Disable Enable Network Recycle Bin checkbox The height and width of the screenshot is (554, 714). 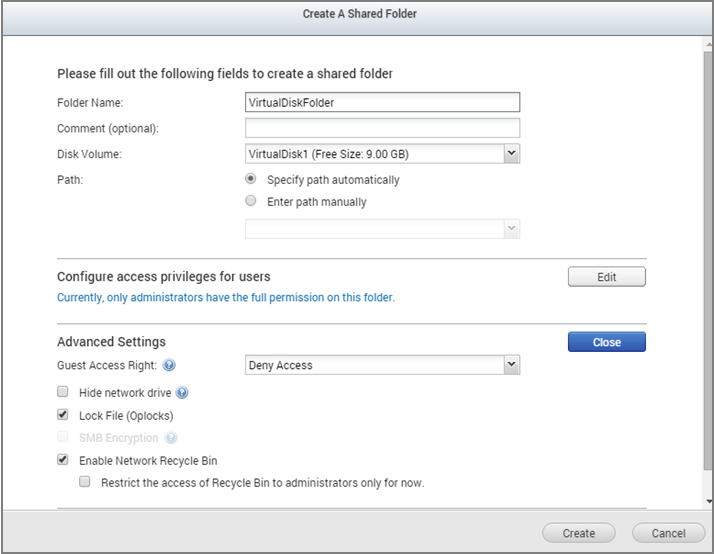(63, 460)
